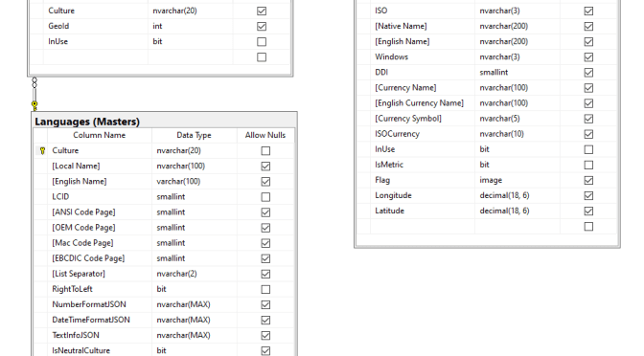Viewport: 644px width, 356px height.
Task: Click the NumberFormatJSON column name
Action: (x=100, y=304)
